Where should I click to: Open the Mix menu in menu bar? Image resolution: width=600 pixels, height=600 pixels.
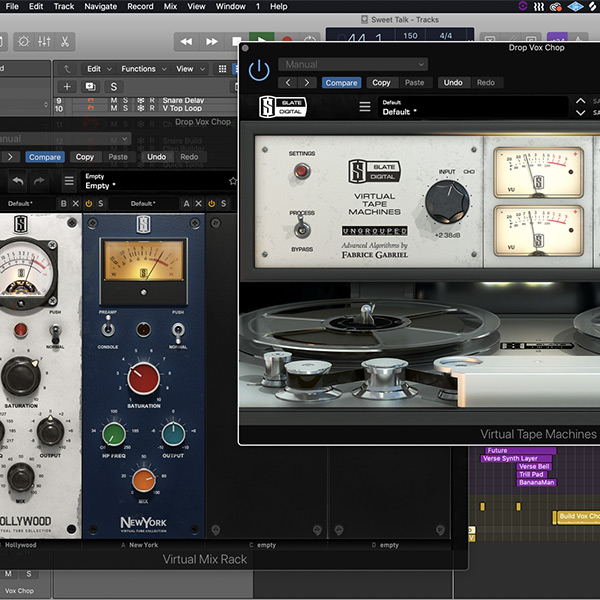coord(170,6)
